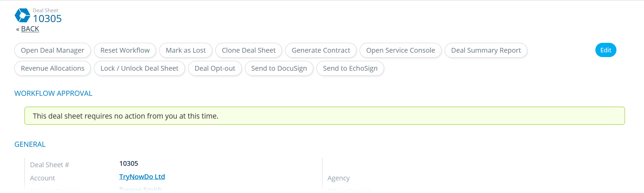Generate Contract for this deal

point(321,50)
